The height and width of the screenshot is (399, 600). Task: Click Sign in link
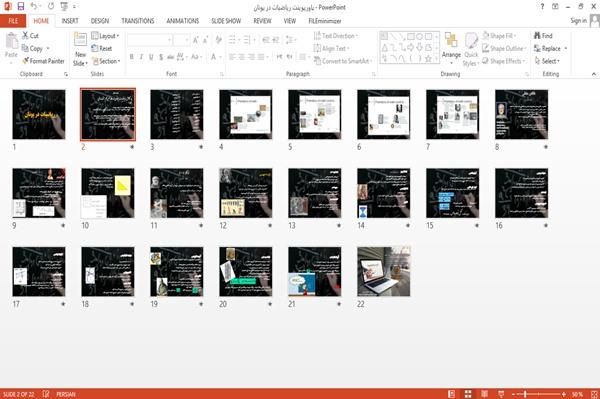578,21
